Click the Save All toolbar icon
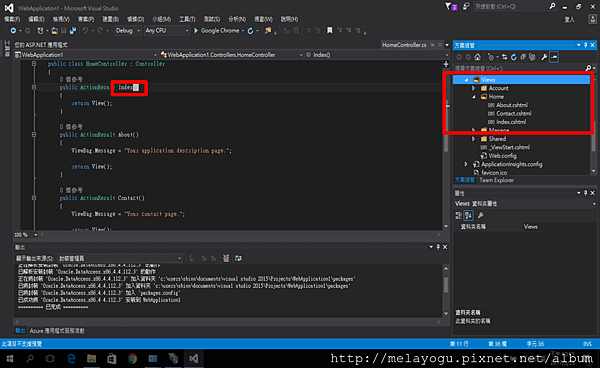The height and width of the screenshot is (368, 600). point(73,31)
